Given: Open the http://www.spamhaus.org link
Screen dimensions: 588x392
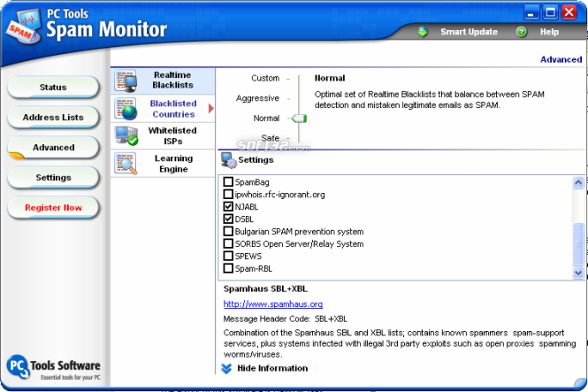Looking at the screenshot, I should [x=273, y=304].
